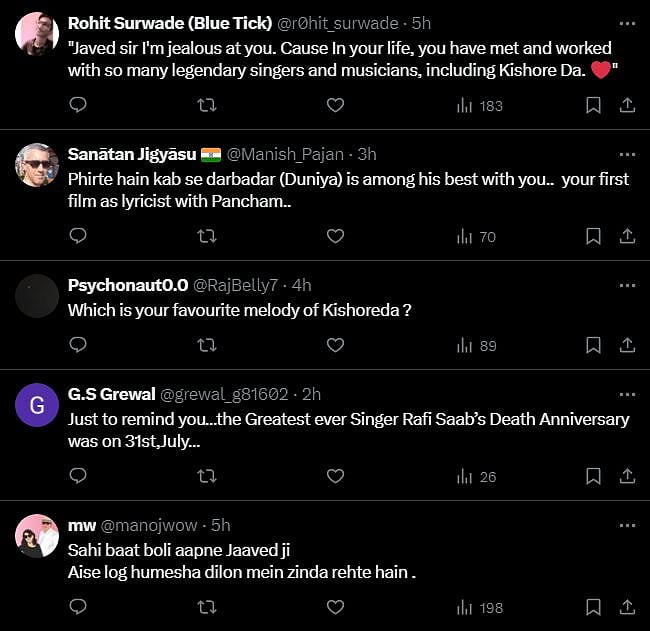Like the Psychonaut0.0 tweet
The width and height of the screenshot is (650, 631).
[336, 345]
